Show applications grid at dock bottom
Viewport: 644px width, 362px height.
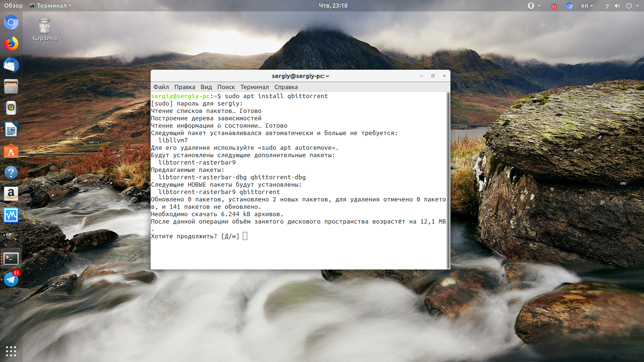11,351
